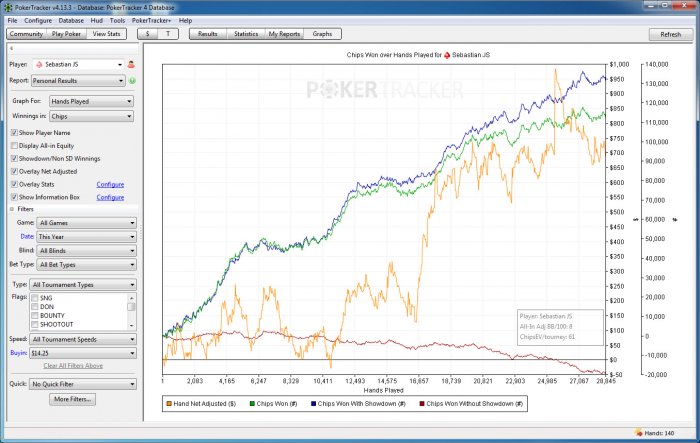Open the tournament Type dropdown
Image resolution: width=700 pixels, height=443 pixels.
(x=83, y=285)
